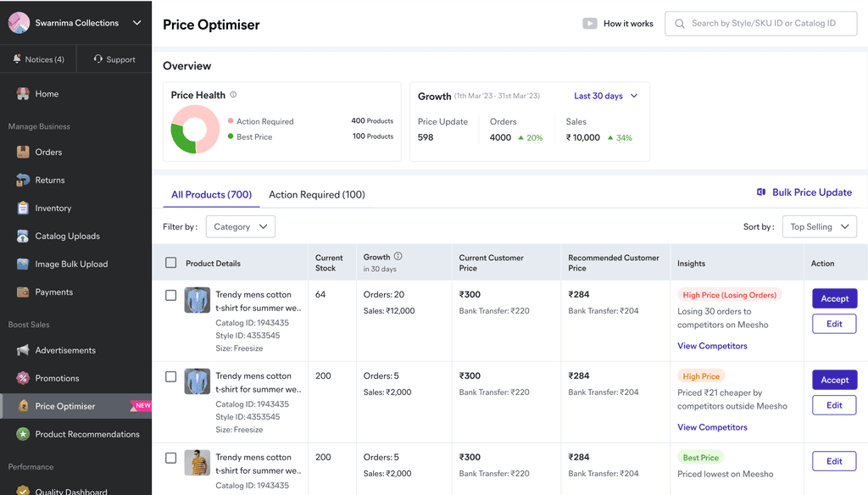Click the Notices bell icon
The image size is (868, 495).
17,58
